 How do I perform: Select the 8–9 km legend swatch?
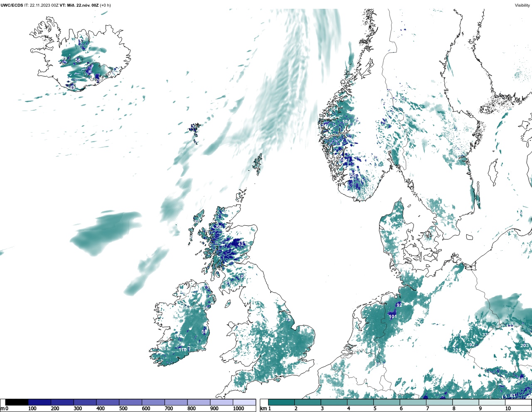[465, 402]
